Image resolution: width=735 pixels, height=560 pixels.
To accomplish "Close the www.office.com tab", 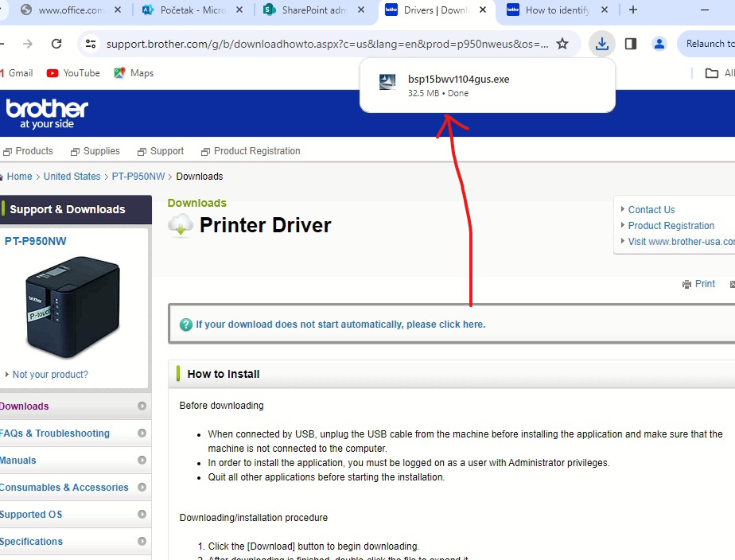I will [x=118, y=10].
